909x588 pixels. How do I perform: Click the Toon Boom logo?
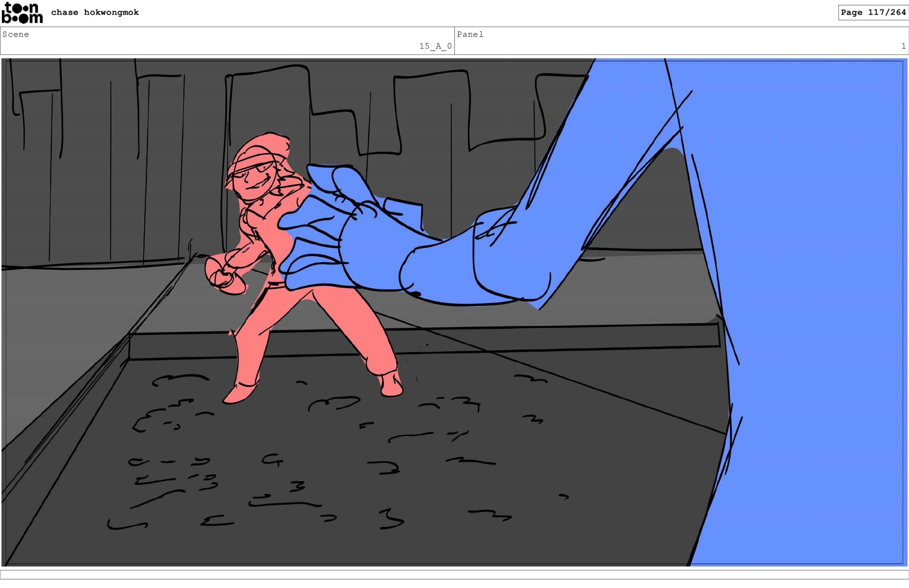tap(22, 13)
